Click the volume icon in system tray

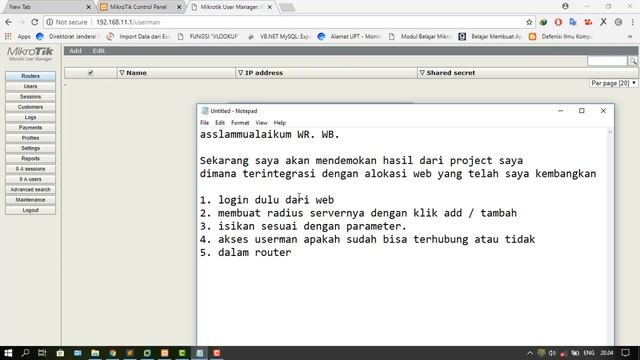(552, 353)
